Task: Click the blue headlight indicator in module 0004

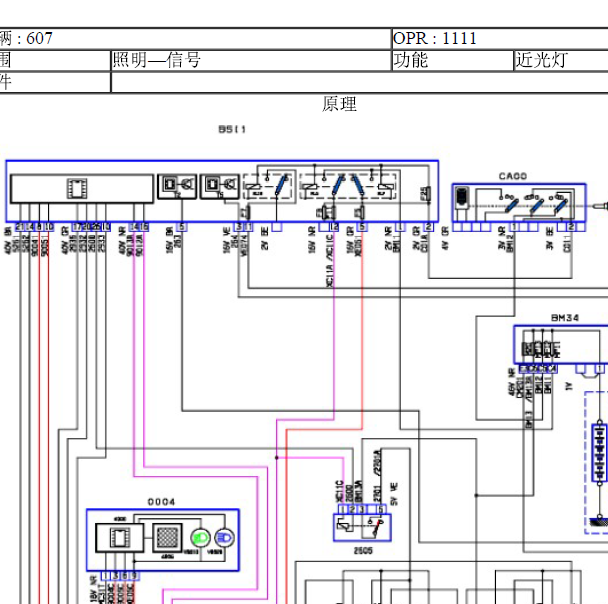Action: pos(224,538)
